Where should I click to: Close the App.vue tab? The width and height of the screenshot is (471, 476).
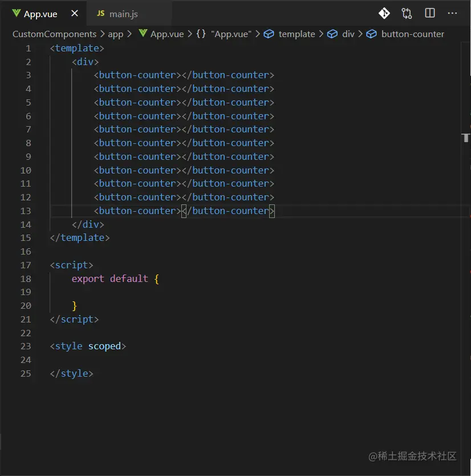pos(75,13)
